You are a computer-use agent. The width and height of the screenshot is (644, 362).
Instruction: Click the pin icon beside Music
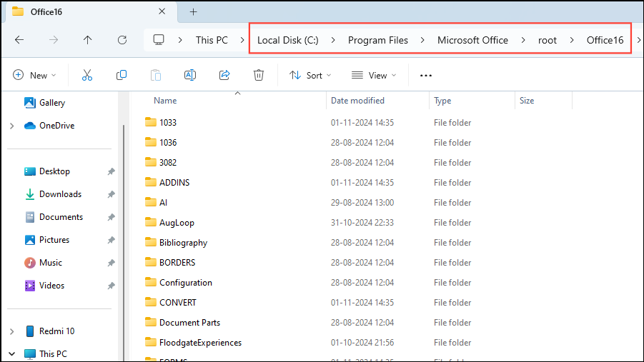tap(112, 263)
